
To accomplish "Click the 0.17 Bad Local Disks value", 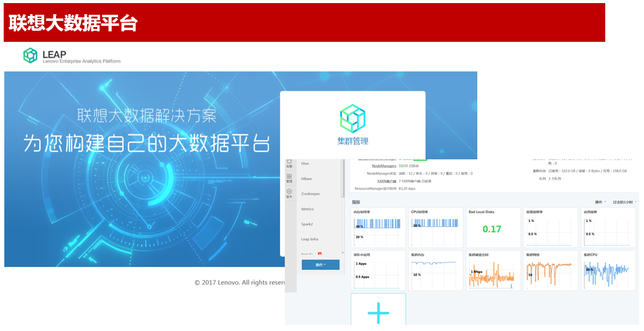I will (x=491, y=229).
